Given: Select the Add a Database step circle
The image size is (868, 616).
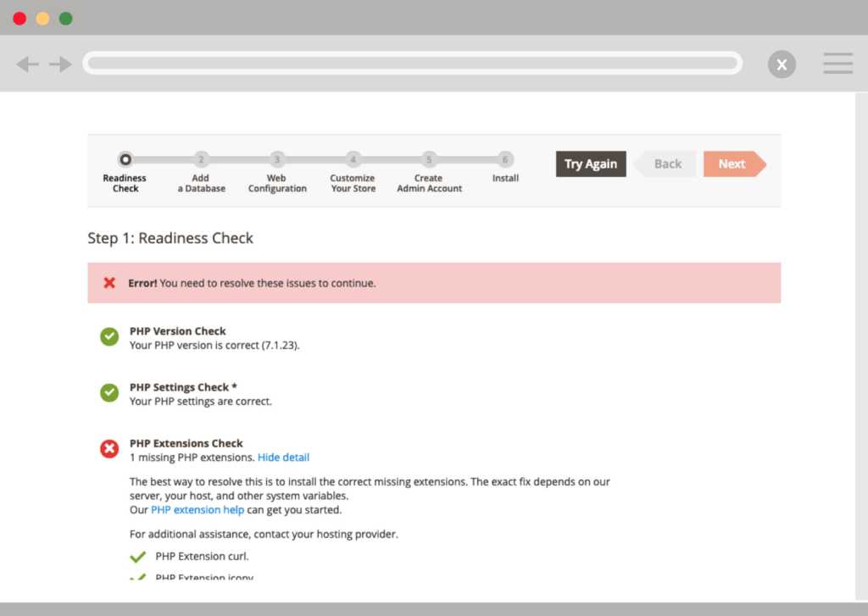Looking at the screenshot, I should pos(201,158).
